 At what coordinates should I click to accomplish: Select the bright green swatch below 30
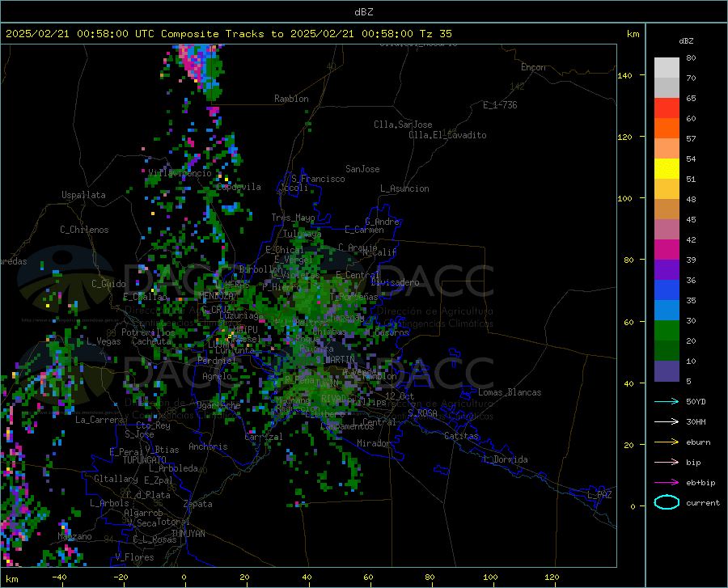(x=667, y=331)
